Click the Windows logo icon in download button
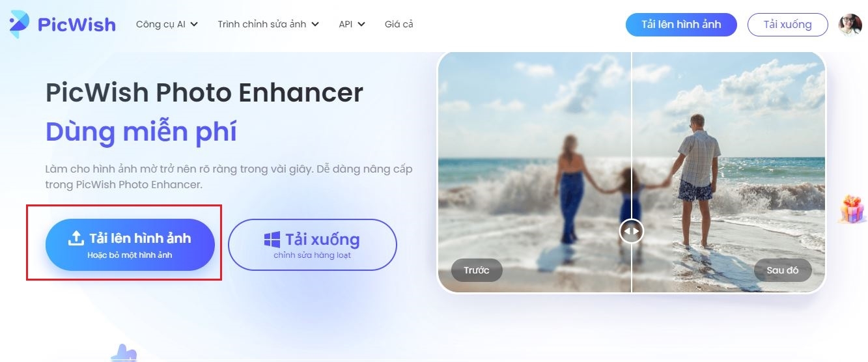The height and width of the screenshot is (362, 868). 272,240
